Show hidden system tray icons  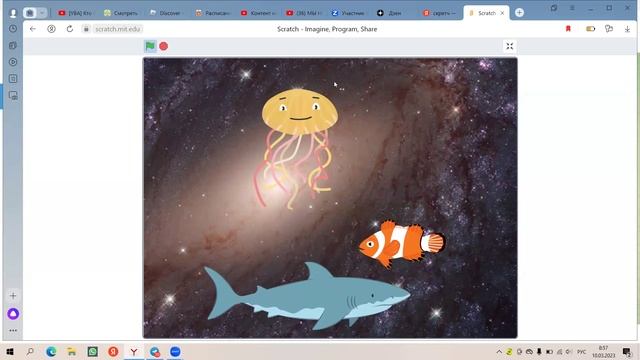pos(499,352)
